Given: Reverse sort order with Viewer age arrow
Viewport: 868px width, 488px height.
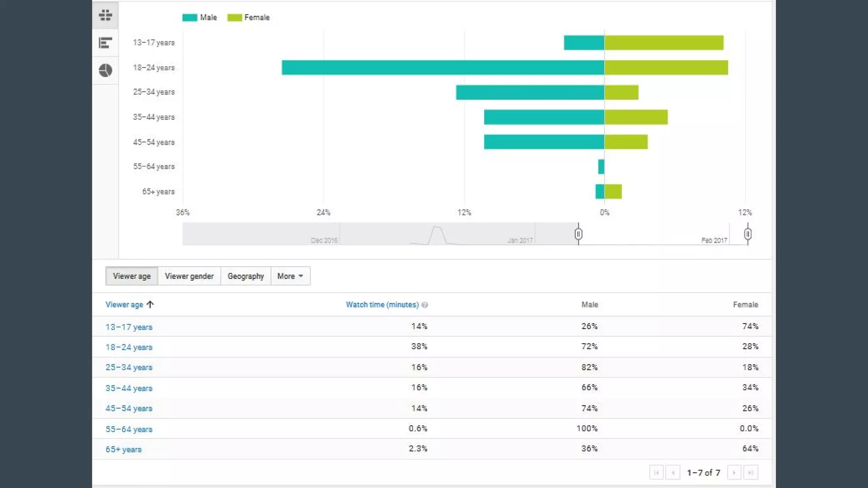Looking at the screenshot, I should point(150,305).
